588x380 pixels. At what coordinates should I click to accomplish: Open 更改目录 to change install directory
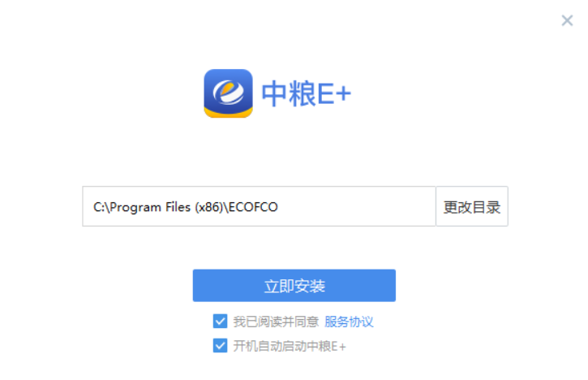click(472, 206)
